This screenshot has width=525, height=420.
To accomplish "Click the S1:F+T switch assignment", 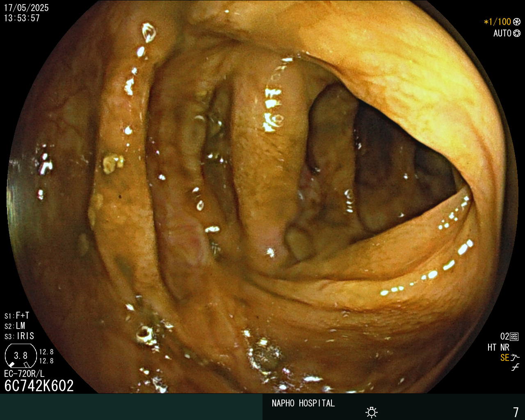I will 17,316.
